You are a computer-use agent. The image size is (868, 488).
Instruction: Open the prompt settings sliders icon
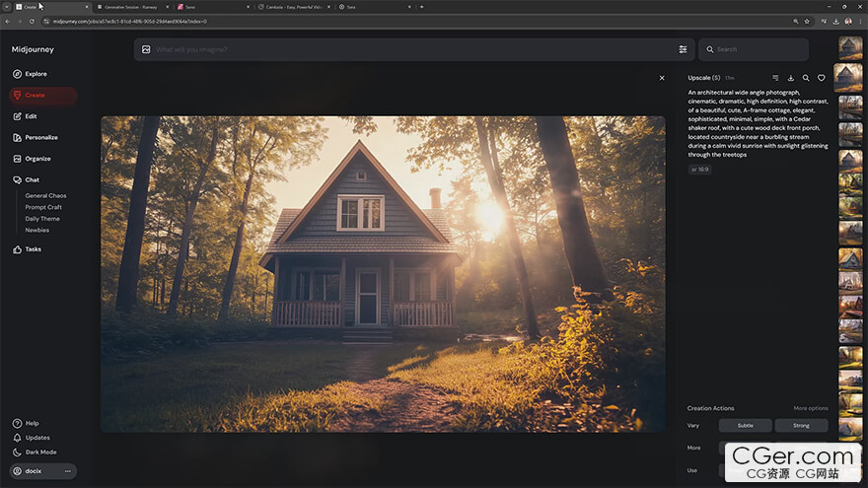(683, 49)
